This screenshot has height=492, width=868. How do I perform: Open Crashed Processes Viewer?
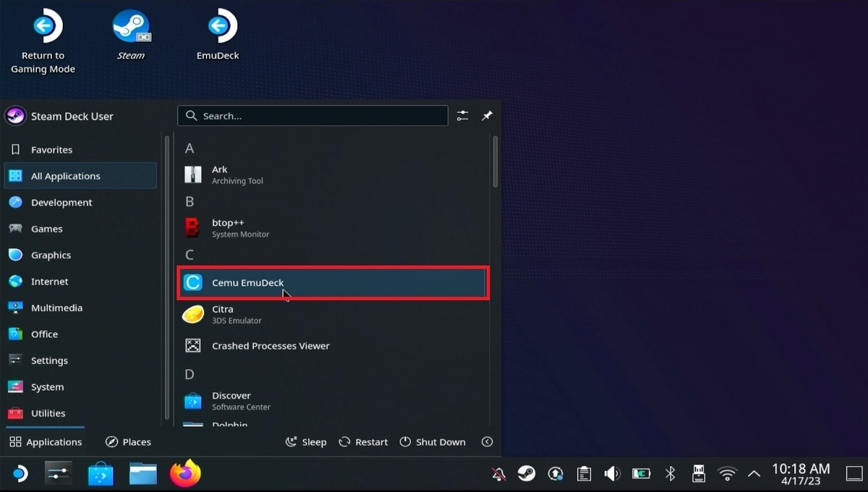(333, 346)
